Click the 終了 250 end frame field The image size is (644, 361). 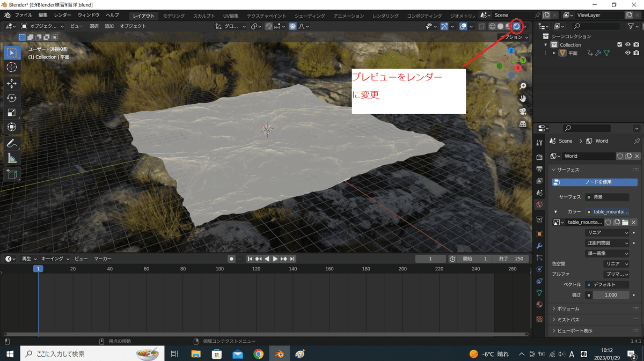pos(510,259)
